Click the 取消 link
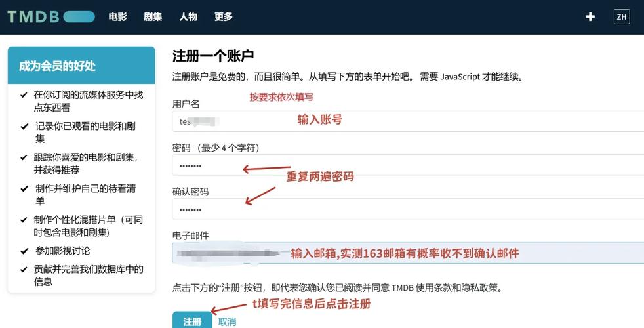 pos(227,322)
